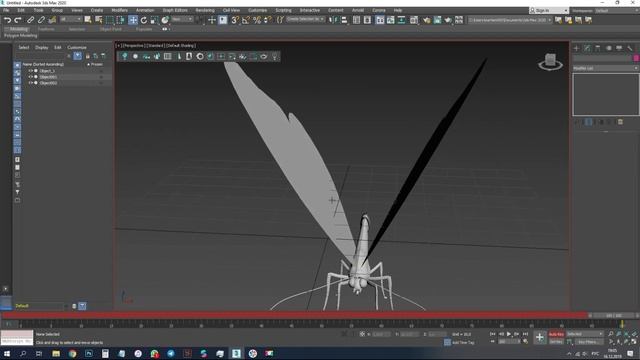Activate the Select and Move tool
Screen dimensions: 640x360
click(133, 20)
